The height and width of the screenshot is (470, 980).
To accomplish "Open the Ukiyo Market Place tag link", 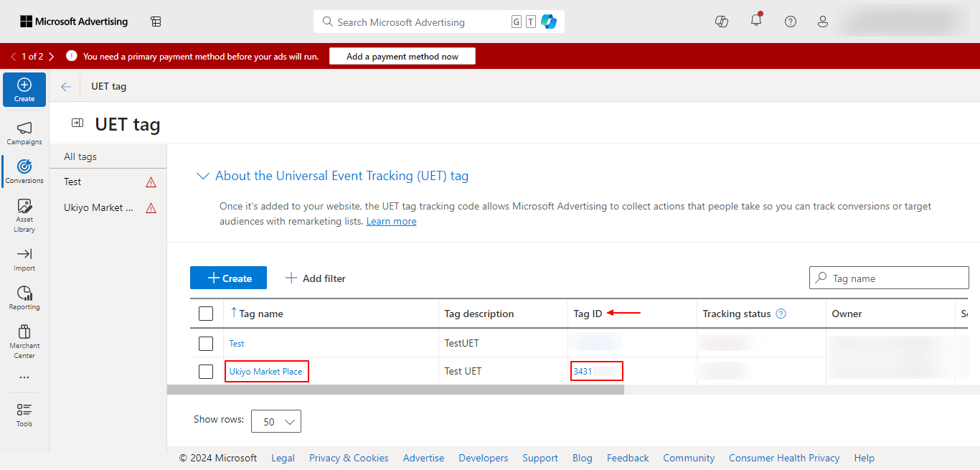I will (x=266, y=372).
